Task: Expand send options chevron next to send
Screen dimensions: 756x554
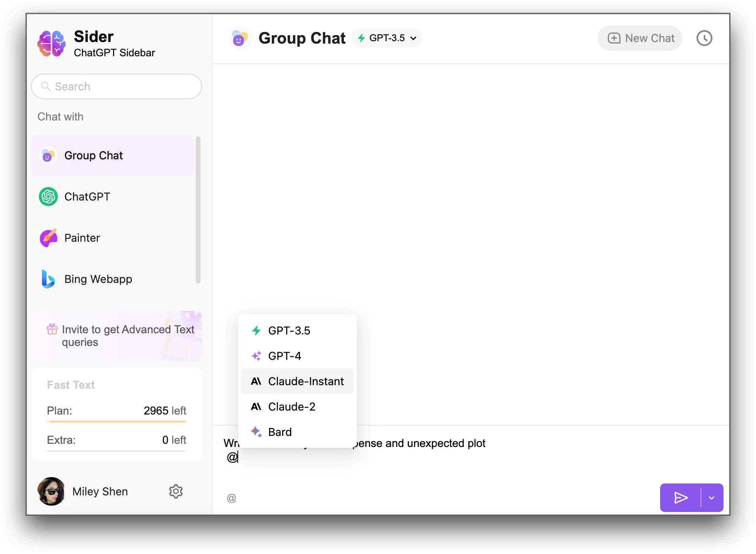Action: [x=712, y=498]
